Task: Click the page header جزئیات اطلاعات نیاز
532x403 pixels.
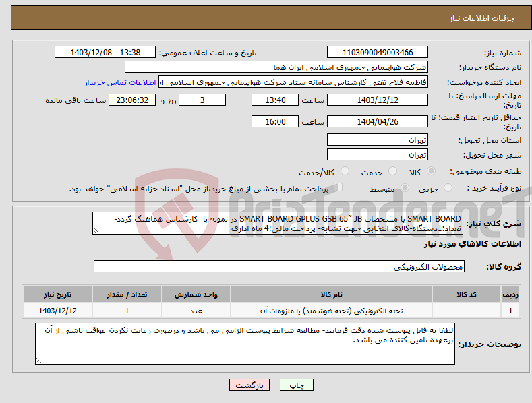Action: 482,18
